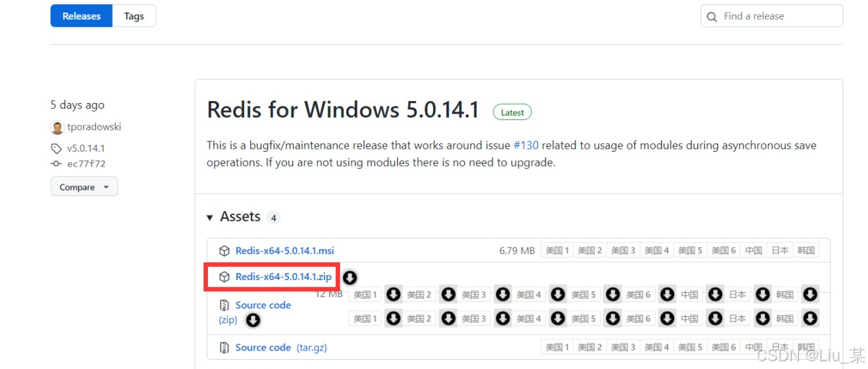Select 美国 1 mirror in Source code (zip) row
The width and height of the screenshot is (868, 369).
(365, 319)
